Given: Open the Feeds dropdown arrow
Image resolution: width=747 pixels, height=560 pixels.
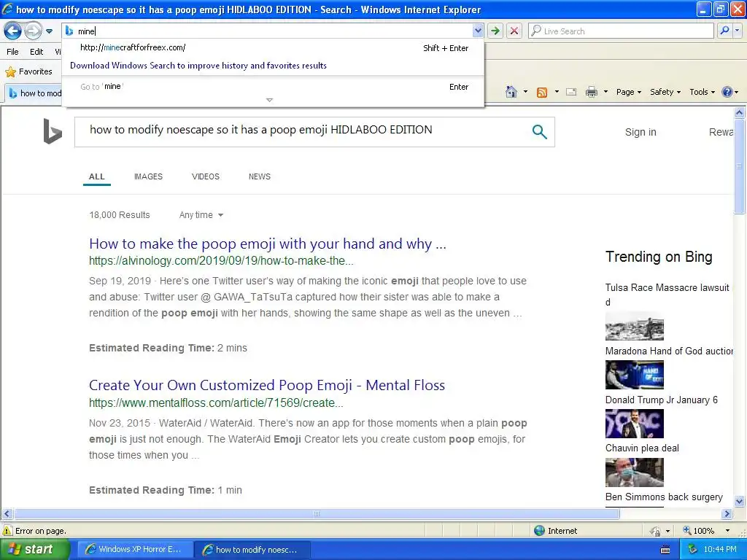Looking at the screenshot, I should pos(557,92).
